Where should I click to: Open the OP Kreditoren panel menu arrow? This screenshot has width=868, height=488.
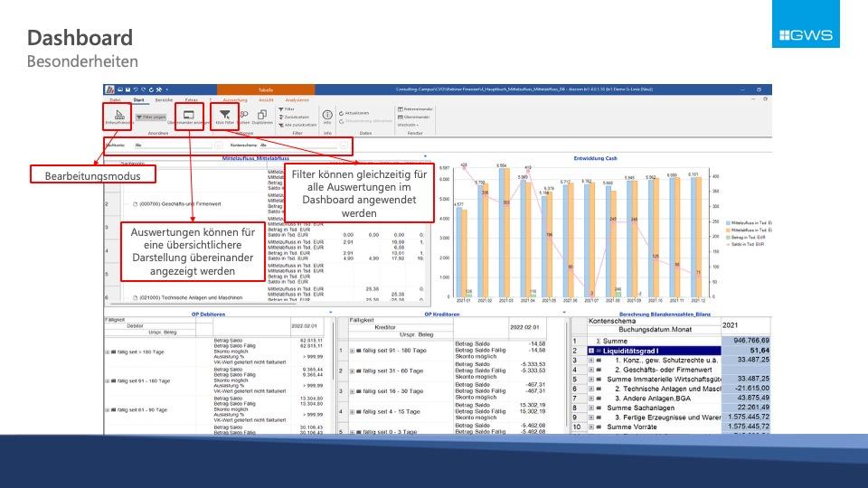pos(564,312)
